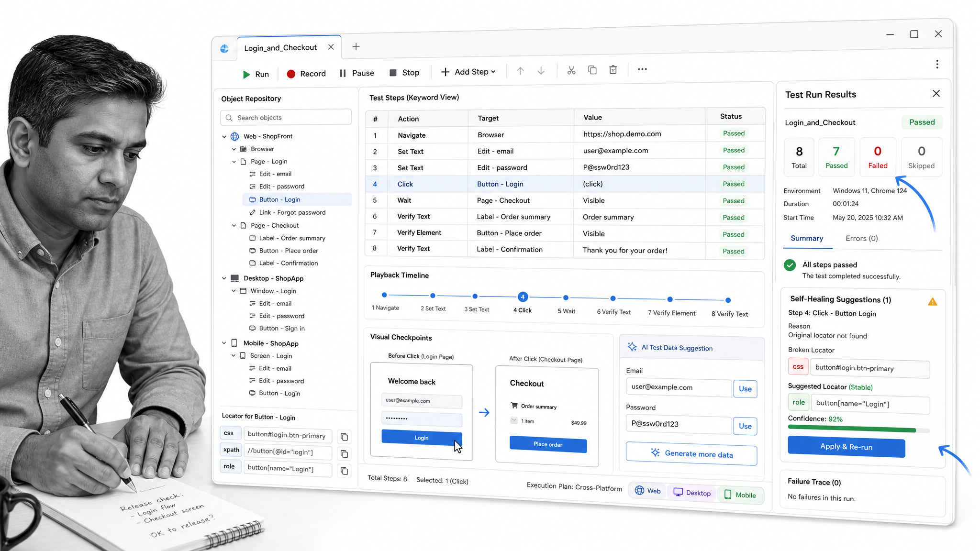Copy the role locator value

[x=344, y=471]
